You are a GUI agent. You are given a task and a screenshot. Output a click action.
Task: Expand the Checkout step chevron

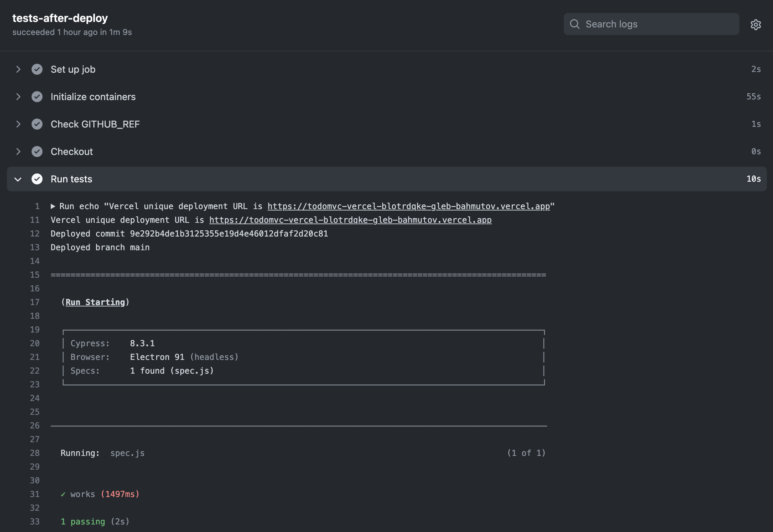18,152
